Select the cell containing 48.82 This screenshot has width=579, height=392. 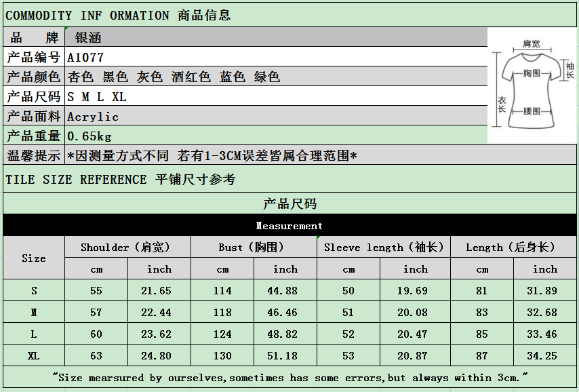[285, 334]
